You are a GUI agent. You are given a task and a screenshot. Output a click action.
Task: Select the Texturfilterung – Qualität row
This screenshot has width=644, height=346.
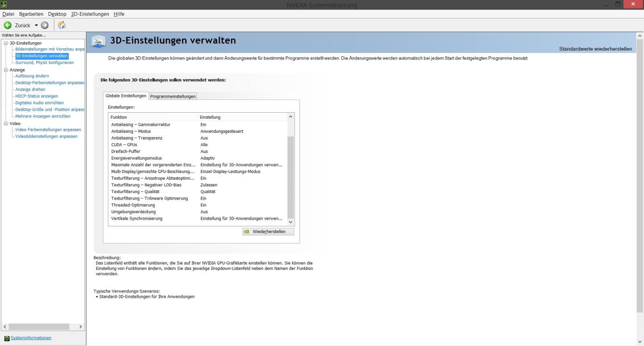point(198,192)
